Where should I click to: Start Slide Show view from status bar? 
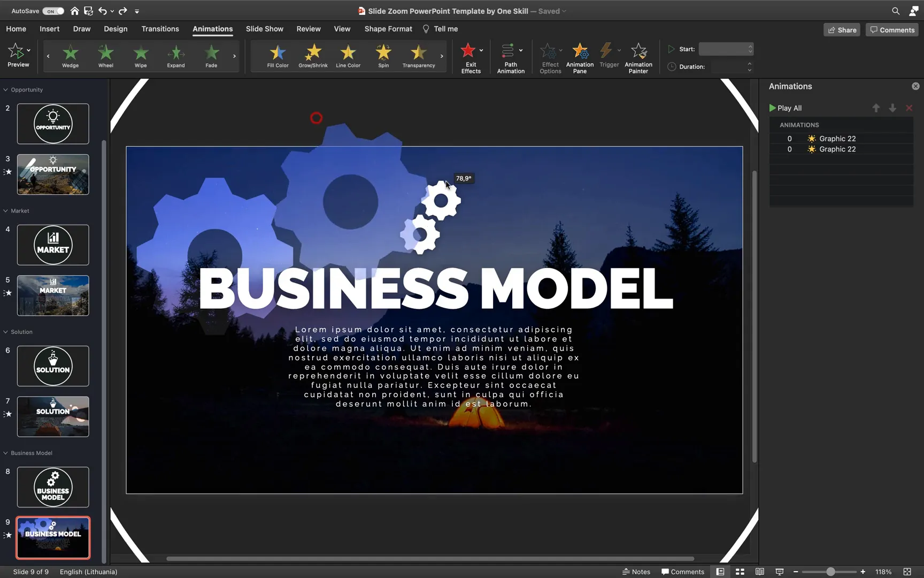pos(780,572)
